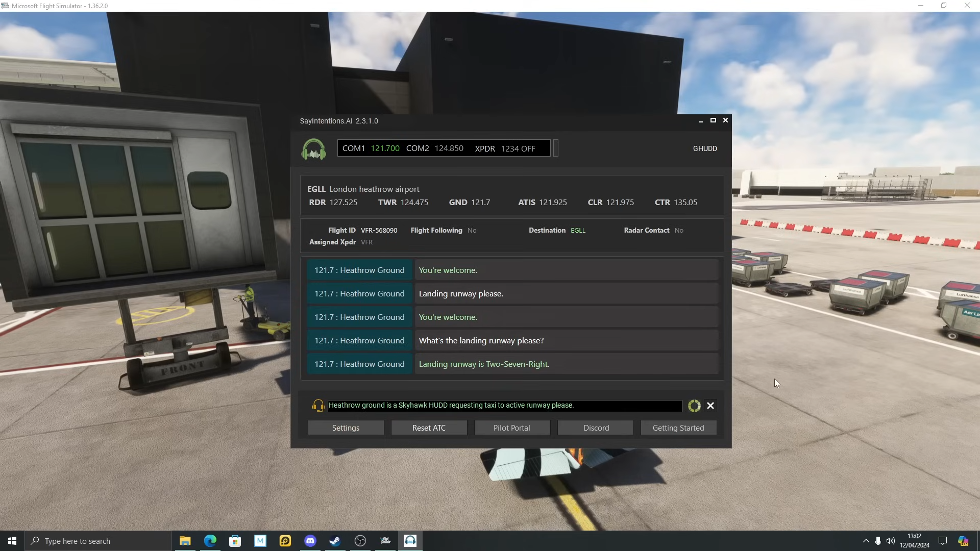Open File Explorer from taskbar
This screenshot has height=551, width=980.
(x=185, y=541)
